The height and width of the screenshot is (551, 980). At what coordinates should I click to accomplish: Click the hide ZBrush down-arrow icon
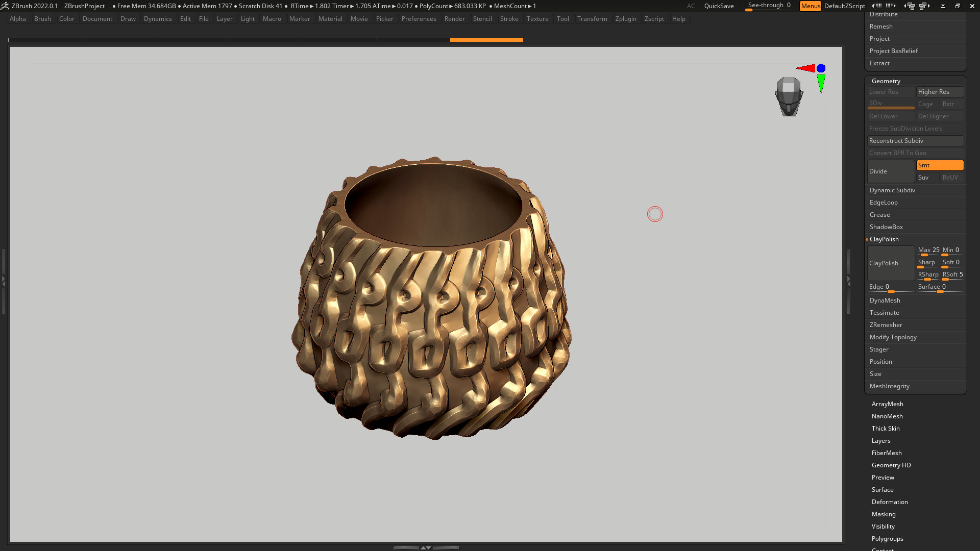click(943, 6)
